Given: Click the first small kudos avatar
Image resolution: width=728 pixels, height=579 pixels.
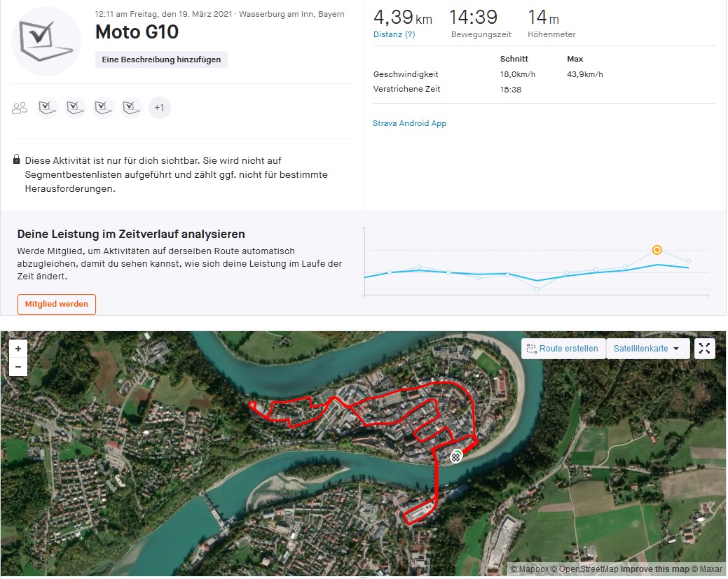Looking at the screenshot, I should coord(48,107).
